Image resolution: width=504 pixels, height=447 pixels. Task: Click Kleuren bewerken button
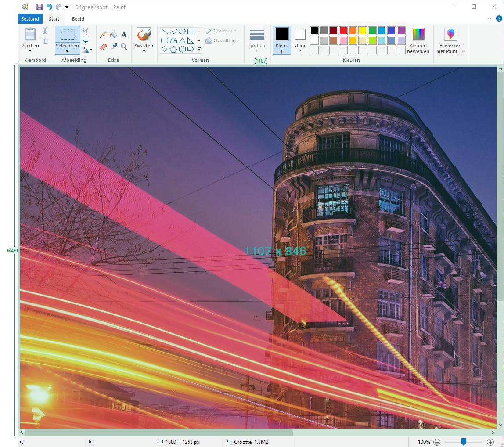coord(418,40)
